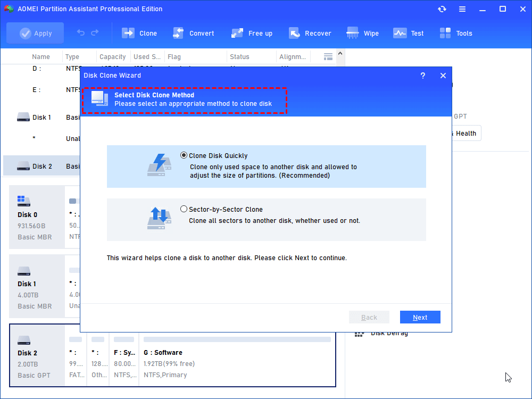532x399 pixels.
Task: Open the Clone tool
Action: (139, 33)
